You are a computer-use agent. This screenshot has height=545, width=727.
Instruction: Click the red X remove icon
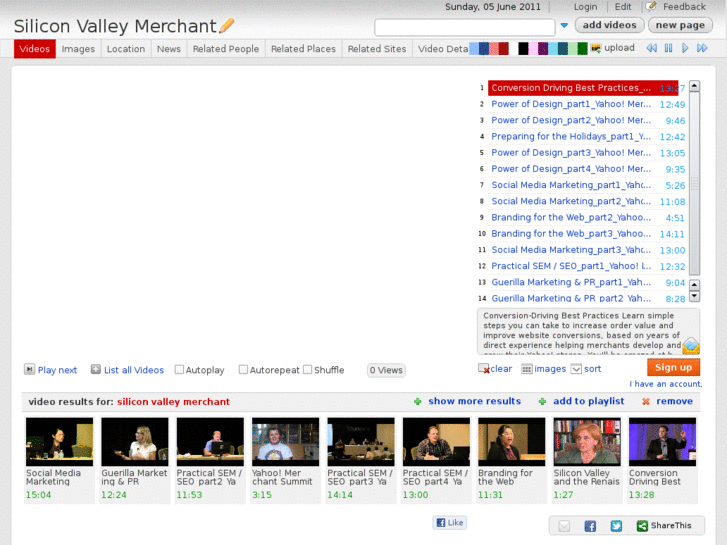pyautogui.click(x=645, y=402)
